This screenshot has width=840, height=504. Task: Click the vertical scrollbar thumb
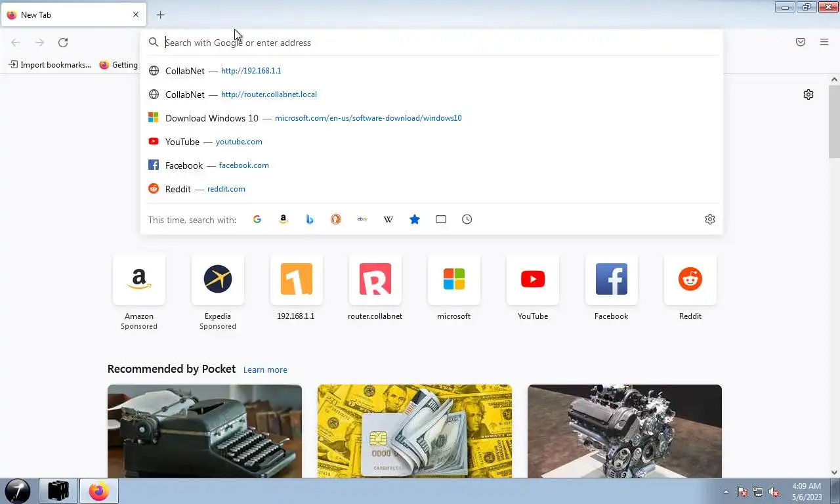834,121
